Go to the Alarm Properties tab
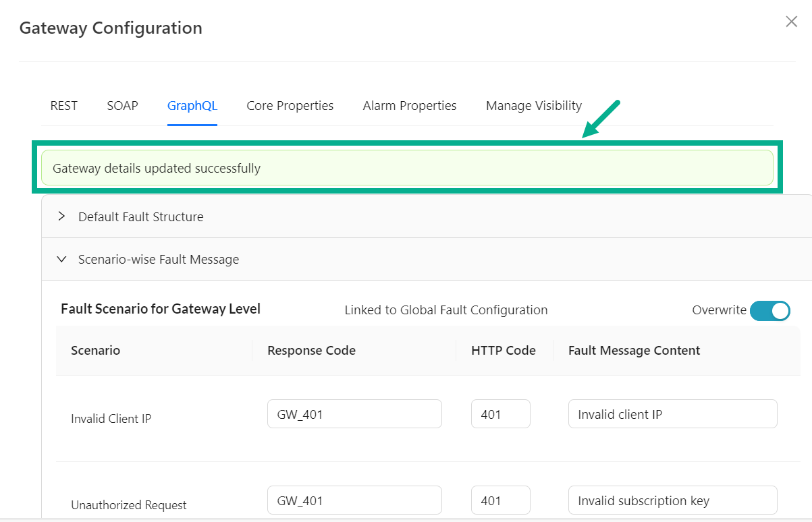Image resolution: width=812 pixels, height=522 pixels. (409, 106)
